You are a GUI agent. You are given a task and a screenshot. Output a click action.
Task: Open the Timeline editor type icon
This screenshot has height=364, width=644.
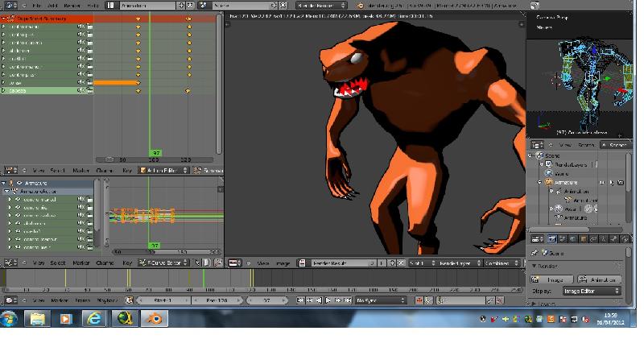tap(10, 300)
